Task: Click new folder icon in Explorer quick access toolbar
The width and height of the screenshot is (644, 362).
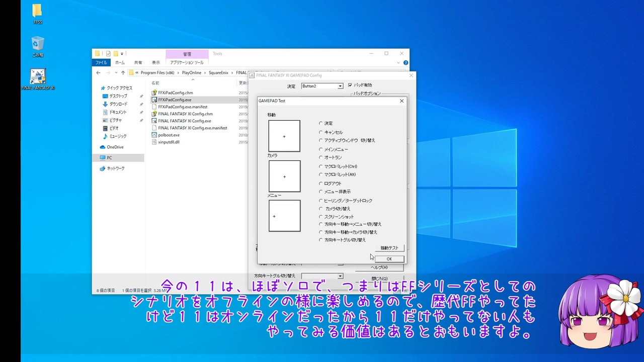Action: [x=115, y=53]
